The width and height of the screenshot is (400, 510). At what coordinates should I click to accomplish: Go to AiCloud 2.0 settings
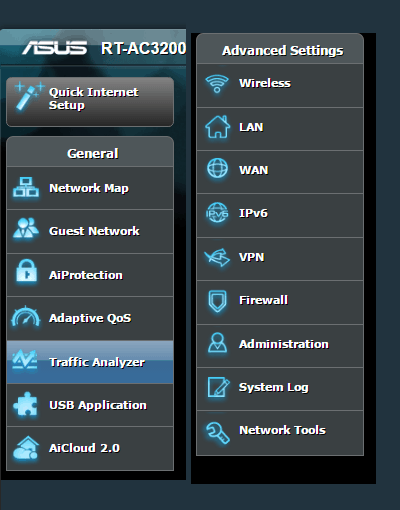point(90,448)
